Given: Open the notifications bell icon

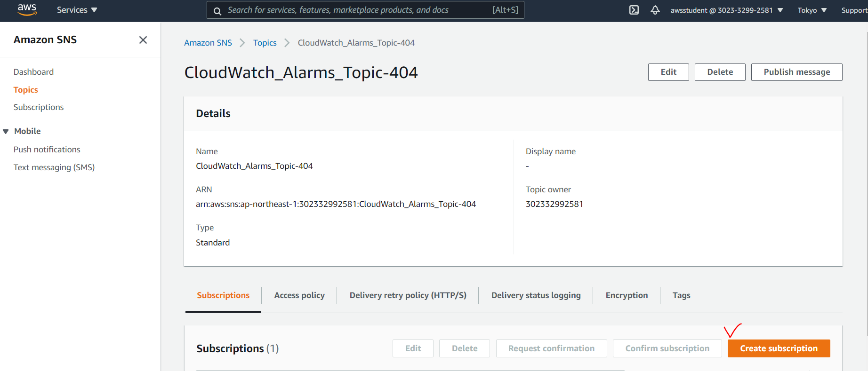Looking at the screenshot, I should tap(655, 10).
